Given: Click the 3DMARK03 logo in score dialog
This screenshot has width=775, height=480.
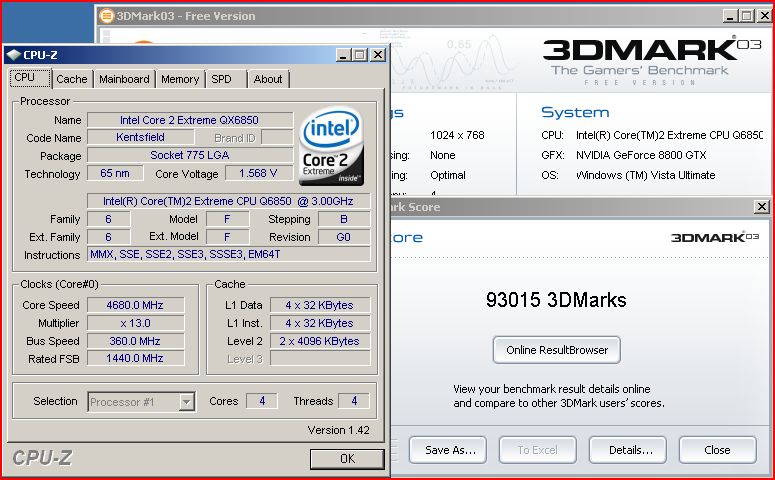Looking at the screenshot, I should click(x=714, y=237).
